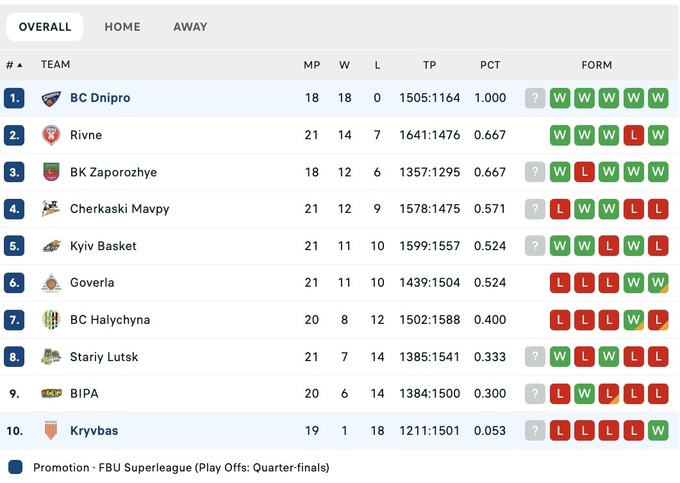This screenshot has height=483, width=680.
Task: Click Kryvbas's green W form badge
Action: click(x=658, y=431)
